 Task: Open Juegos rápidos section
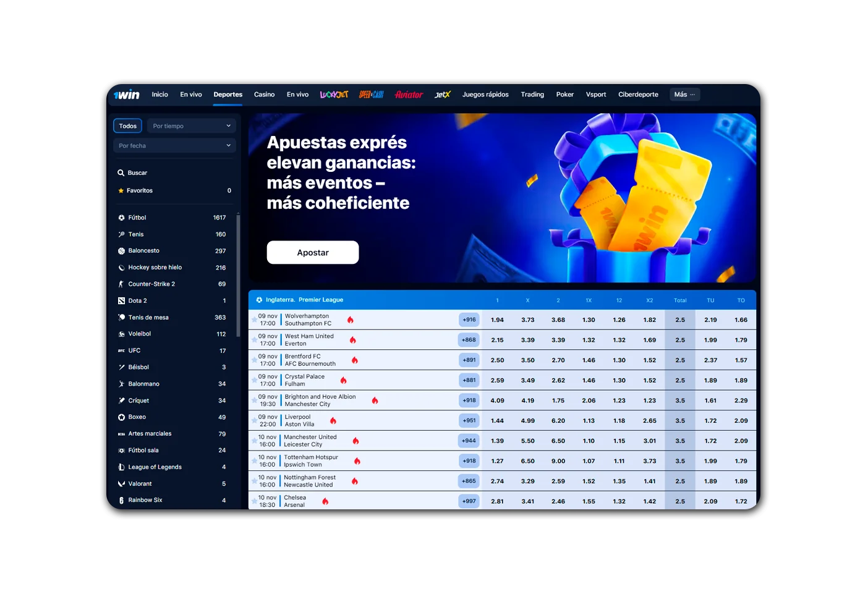pyautogui.click(x=485, y=95)
